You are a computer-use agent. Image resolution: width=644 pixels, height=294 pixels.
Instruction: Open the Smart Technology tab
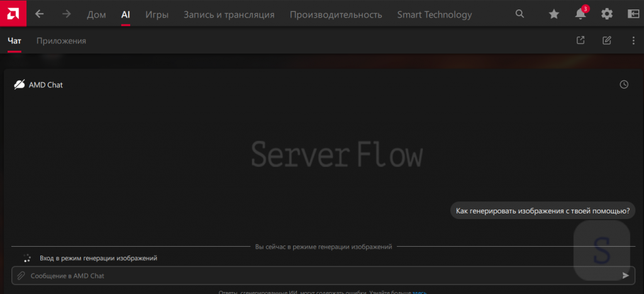click(435, 15)
